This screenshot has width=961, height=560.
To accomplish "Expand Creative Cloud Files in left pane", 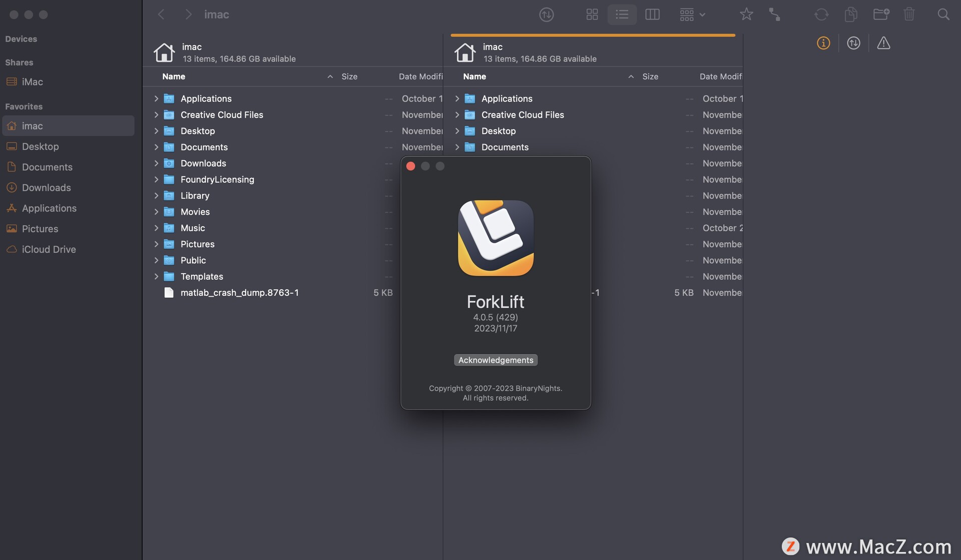I will [156, 115].
